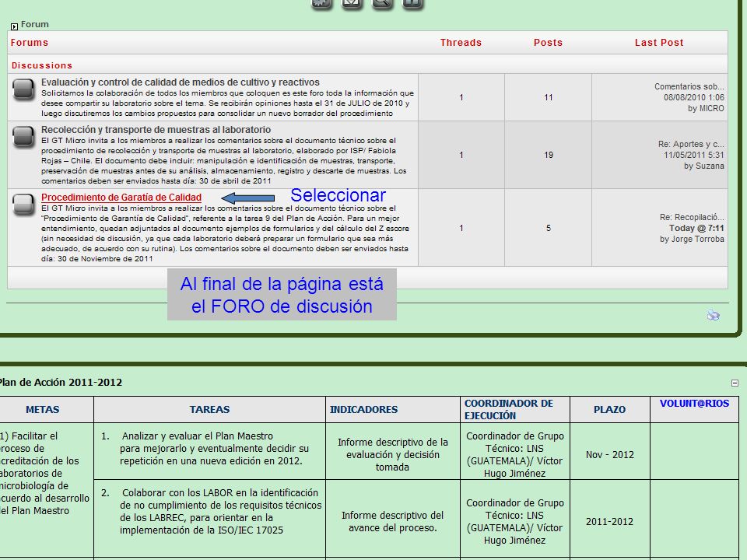Viewport: 747px width, 560px height.
Task: Click the 'Posts' column header
Action: click(548, 42)
